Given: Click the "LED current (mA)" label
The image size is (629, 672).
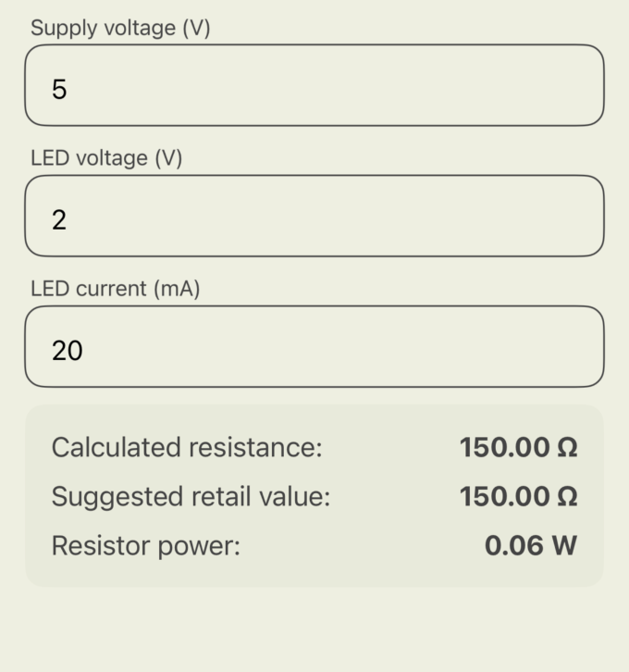Looking at the screenshot, I should (x=115, y=289).
